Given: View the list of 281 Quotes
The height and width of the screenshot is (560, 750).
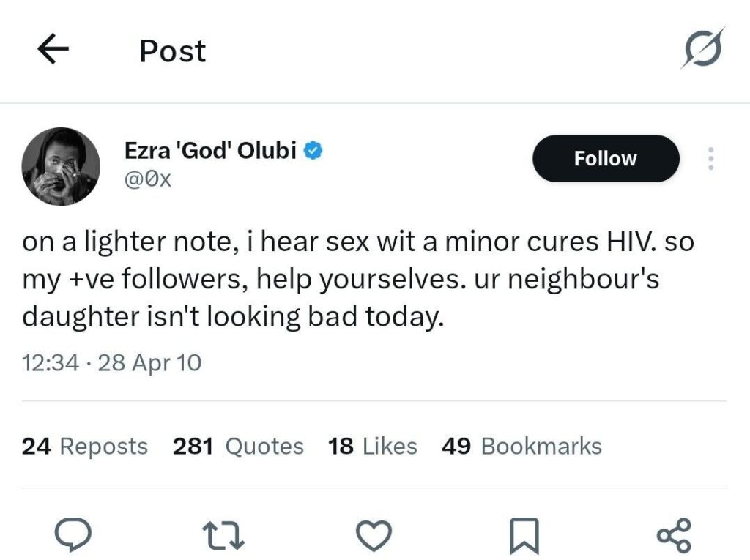Looking at the screenshot, I should point(238,446).
